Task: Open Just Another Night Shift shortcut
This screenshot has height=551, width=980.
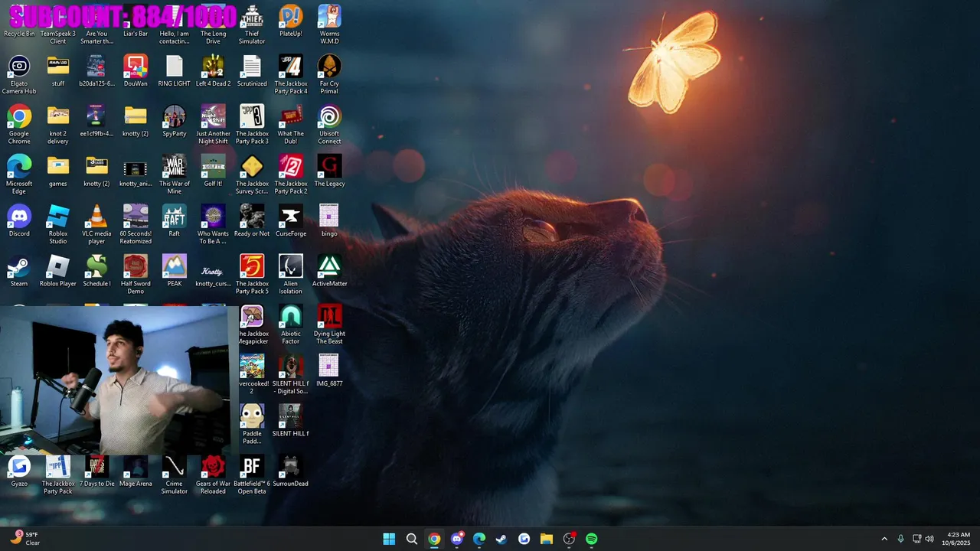Action: [213, 125]
